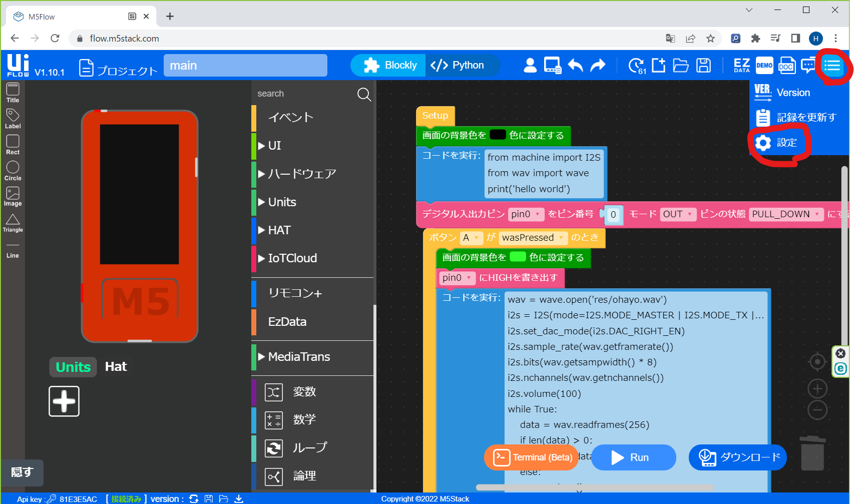Open the プロジェクト project menu
Image resolution: width=854 pixels, height=504 pixels.
click(118, 69)
